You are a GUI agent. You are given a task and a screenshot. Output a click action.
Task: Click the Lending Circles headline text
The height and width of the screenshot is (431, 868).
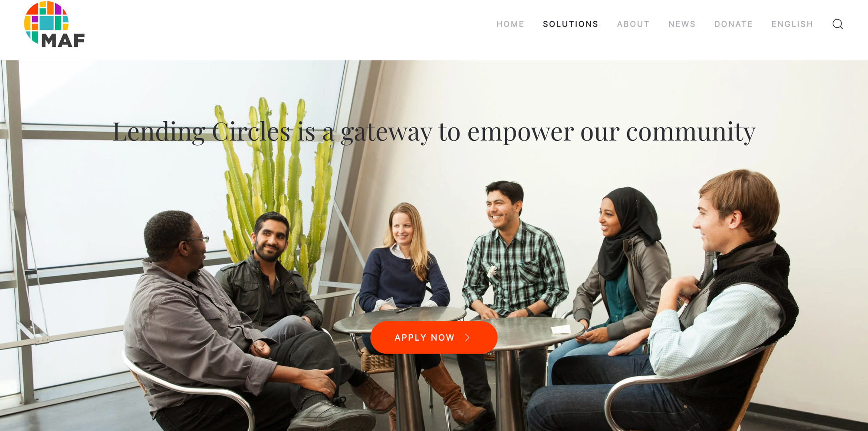click(434, 132)
